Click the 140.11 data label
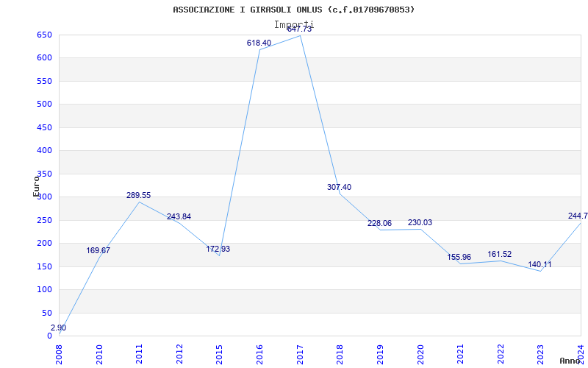 tap(539, 264)
